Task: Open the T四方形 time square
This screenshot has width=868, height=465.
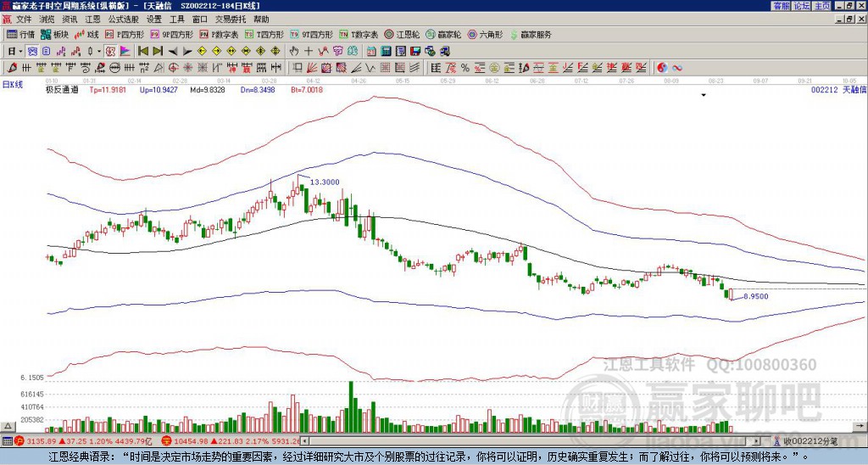Action: (x=264, y=34)
